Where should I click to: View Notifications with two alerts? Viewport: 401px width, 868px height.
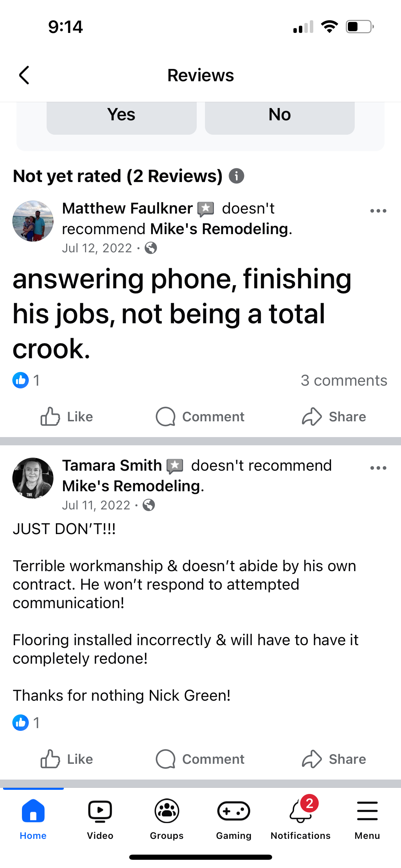(301, 819)
